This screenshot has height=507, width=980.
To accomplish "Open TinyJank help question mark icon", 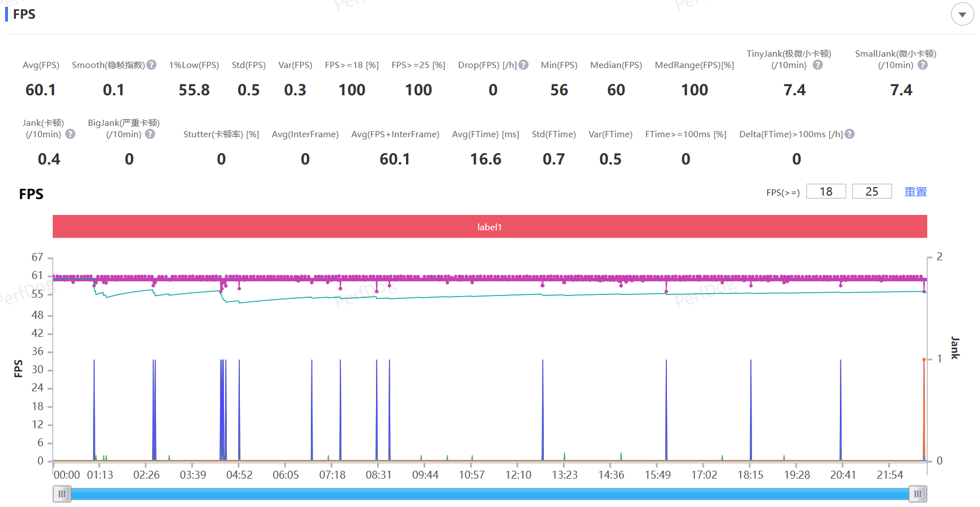I will click(x=817, y=65).
